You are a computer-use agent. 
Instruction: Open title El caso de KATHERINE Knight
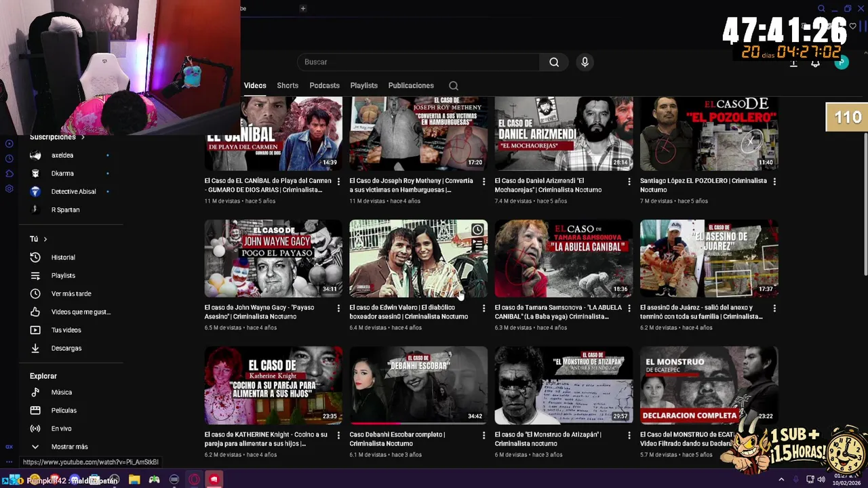click(266, 439)
